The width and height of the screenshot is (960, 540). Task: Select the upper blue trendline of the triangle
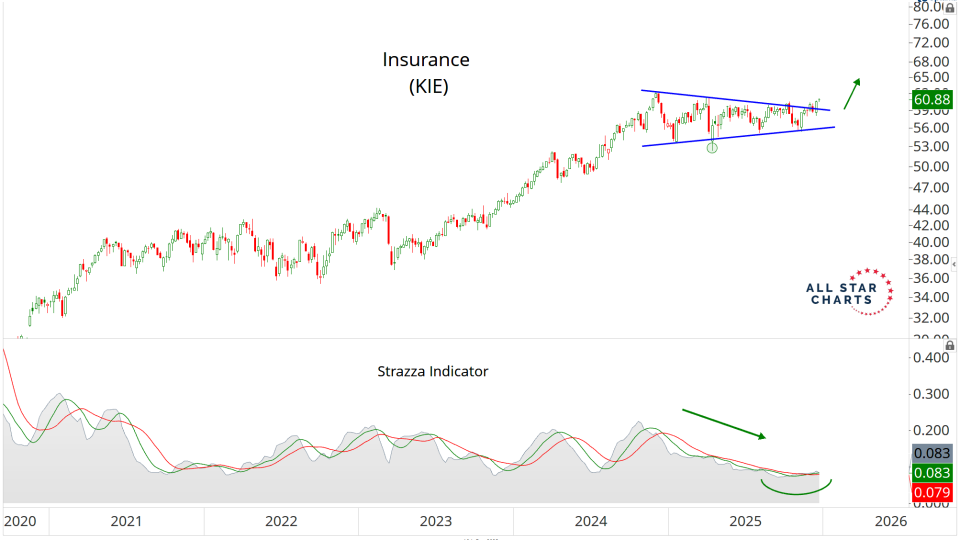(735, 100)
